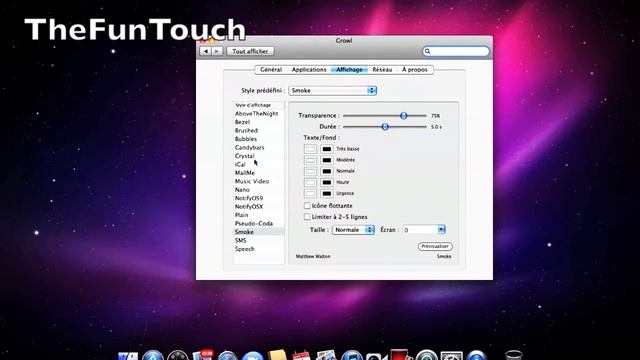Select AboveTheNight display style
Screen dimensions: 640x360
[259, 113]
